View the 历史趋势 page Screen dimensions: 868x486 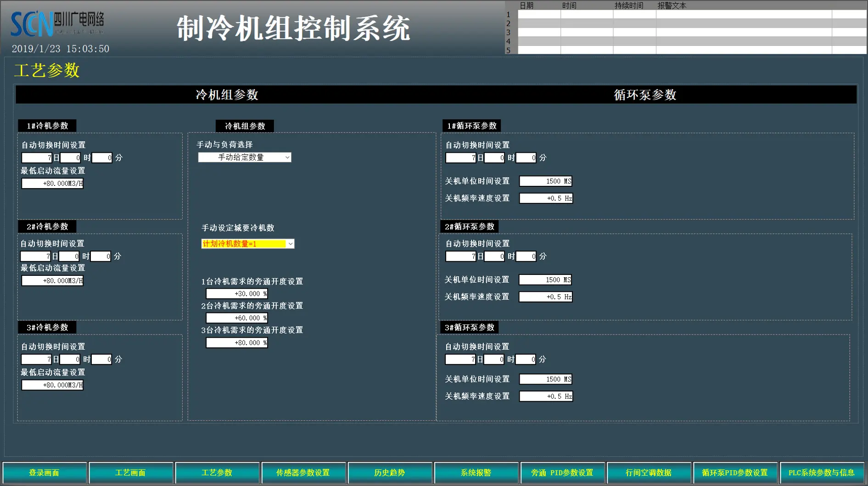pos(390,473)
